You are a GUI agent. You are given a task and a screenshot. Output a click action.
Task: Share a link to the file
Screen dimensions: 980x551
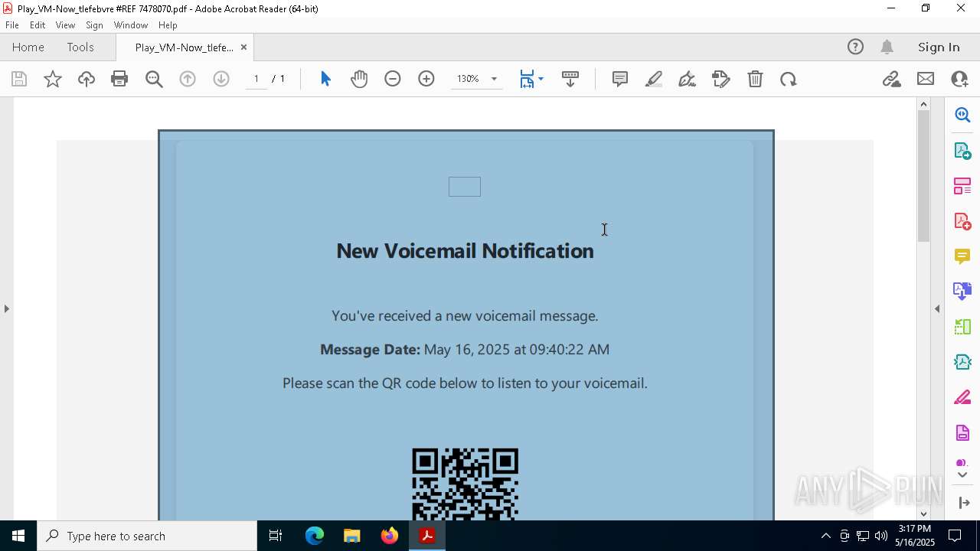point(891,79)
